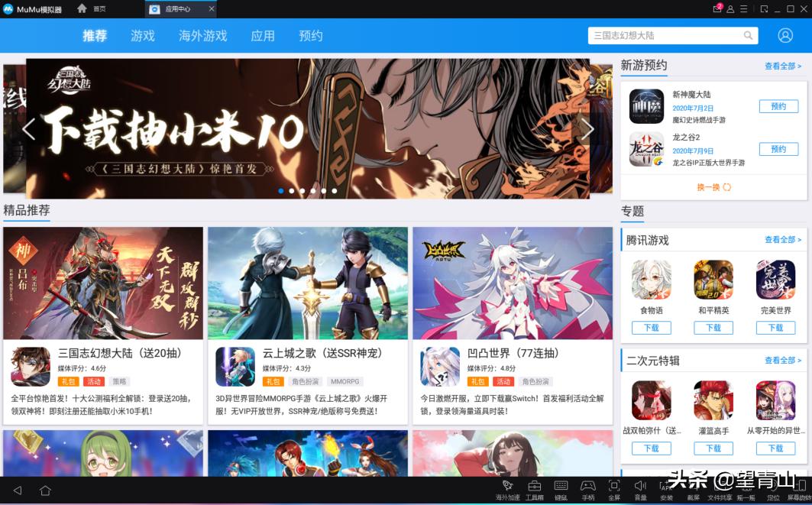This screenshot has height=505, width=812.
Task: Enable 海外加速 rocket icon
Action: coord(507,490)
